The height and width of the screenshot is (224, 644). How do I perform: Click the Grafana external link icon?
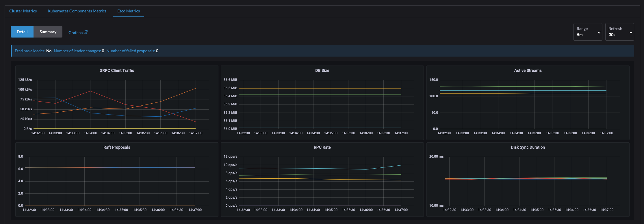pyautogui.click(x=86, y=32)
